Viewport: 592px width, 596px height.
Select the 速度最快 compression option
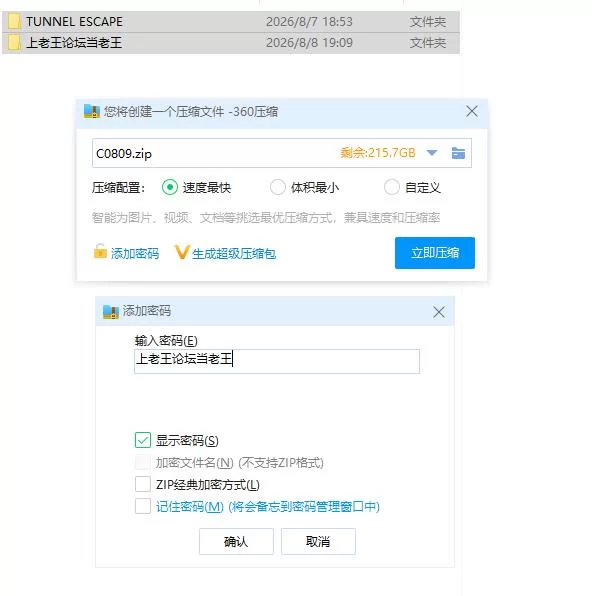170,187
